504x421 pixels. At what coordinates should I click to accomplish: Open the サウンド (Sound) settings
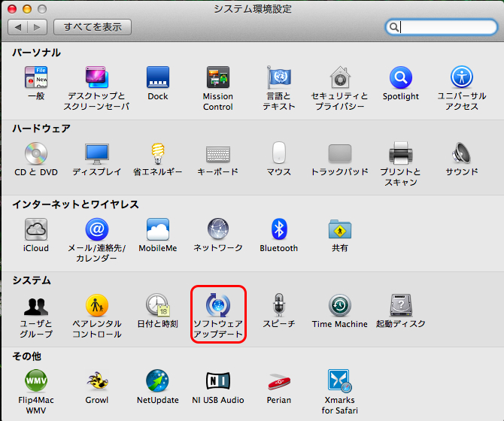tap(461, 153)
